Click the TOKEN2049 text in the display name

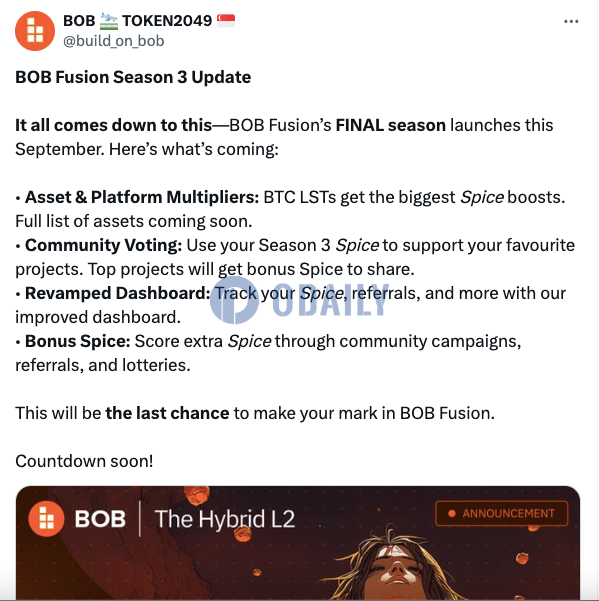point(167,21)
